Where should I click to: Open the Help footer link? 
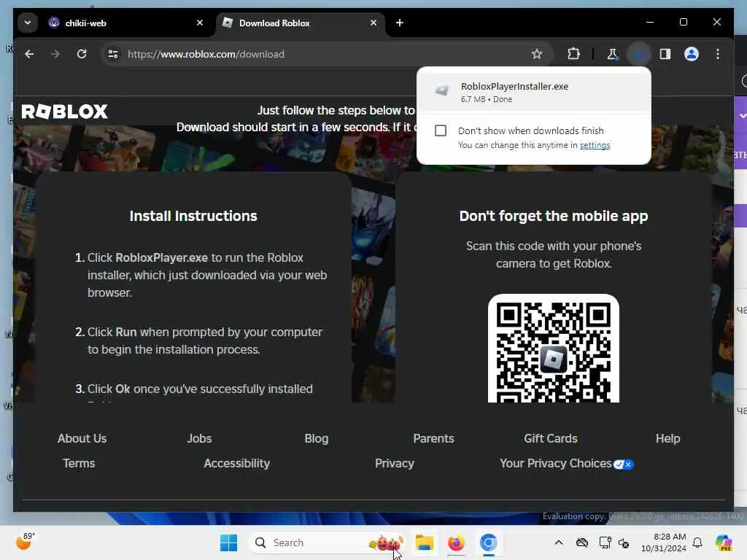668,438
